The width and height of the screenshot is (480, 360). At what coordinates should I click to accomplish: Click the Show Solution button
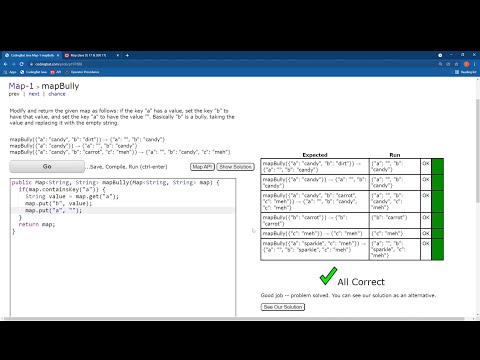click(x=235, y=167)
